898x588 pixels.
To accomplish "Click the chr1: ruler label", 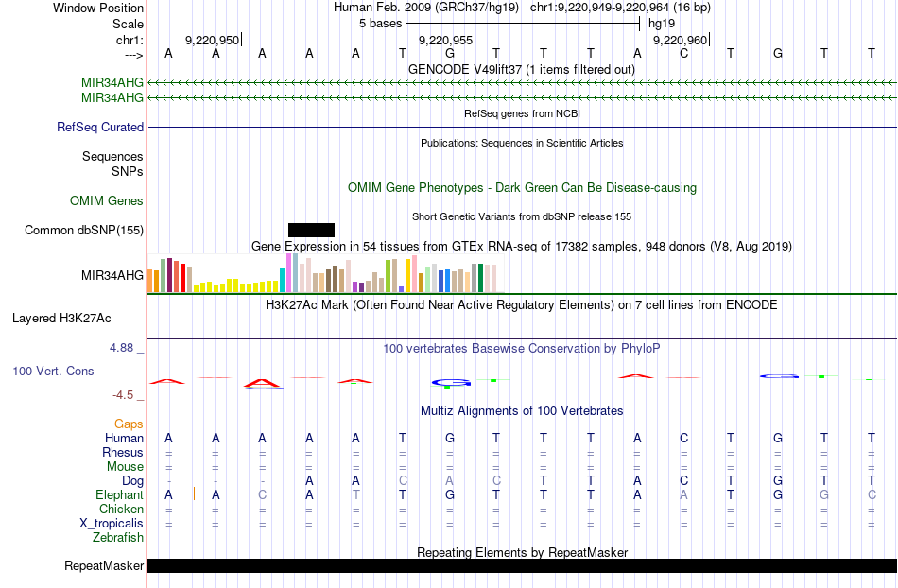I will pos(130,40).
